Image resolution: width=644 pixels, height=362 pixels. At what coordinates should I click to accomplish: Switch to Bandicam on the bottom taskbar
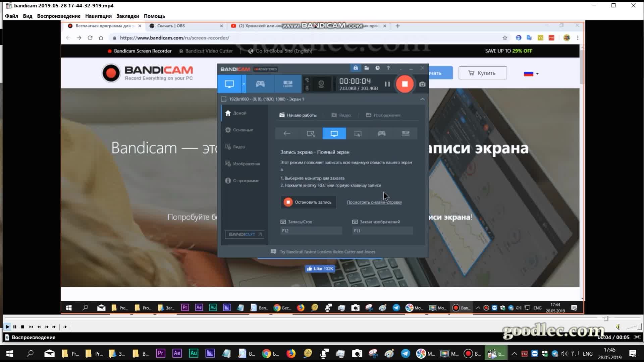pyautogui.click(x=473, y=353)
